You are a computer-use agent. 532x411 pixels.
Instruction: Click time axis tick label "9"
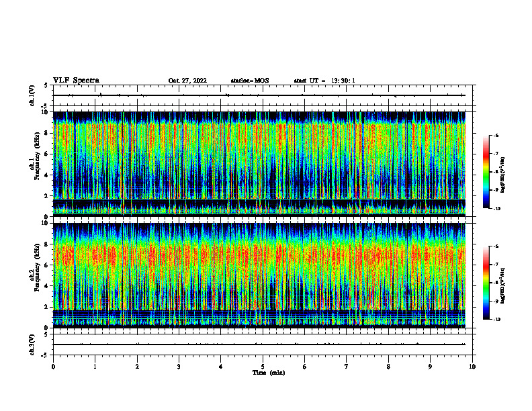430,367
